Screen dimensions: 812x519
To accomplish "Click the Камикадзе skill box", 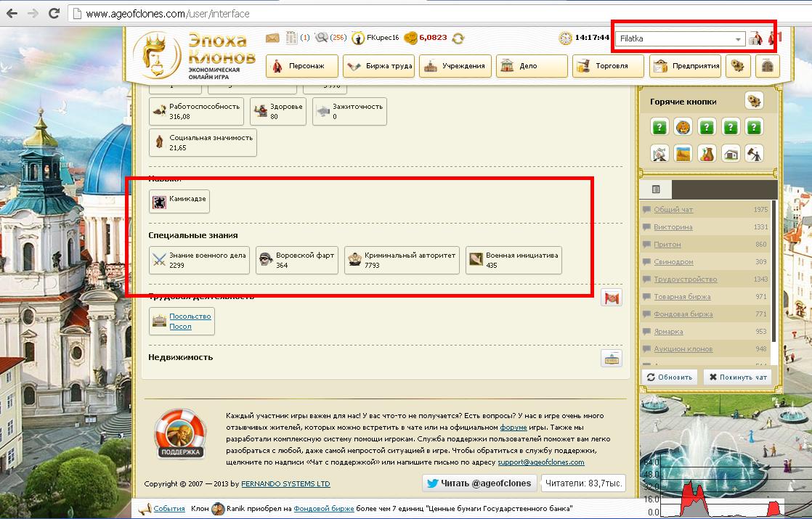I will 179,201.
